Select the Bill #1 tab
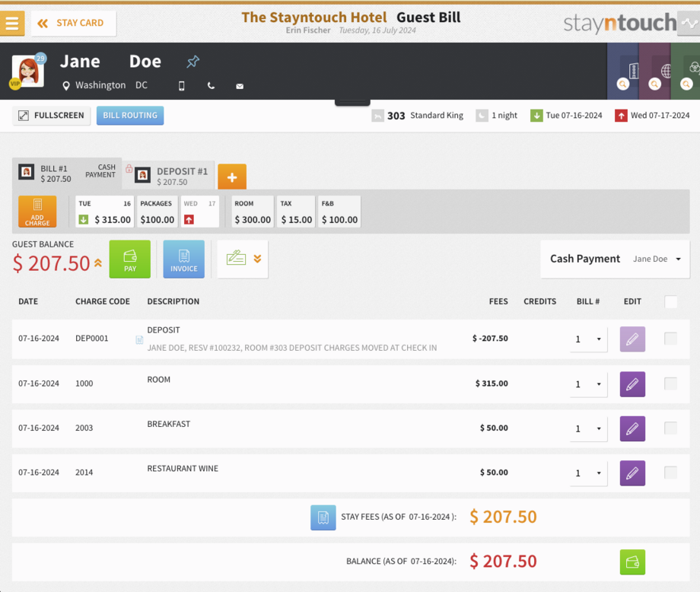Image resolution: width=700 pixels, height=592 pixels. 67,173
